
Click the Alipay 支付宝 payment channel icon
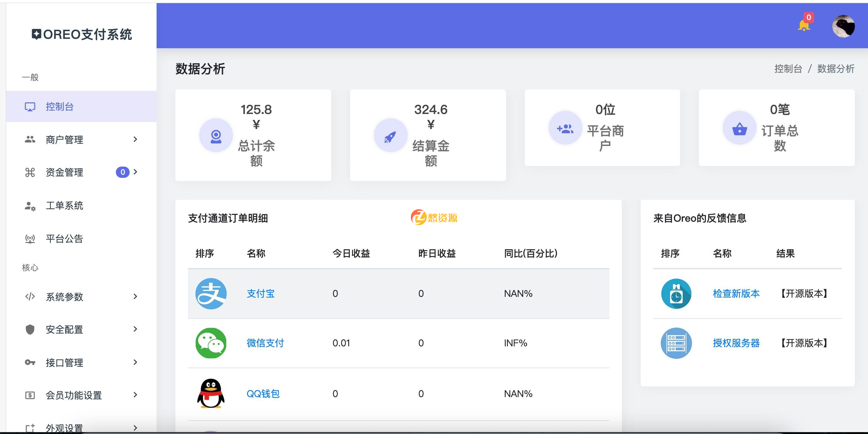211,293
